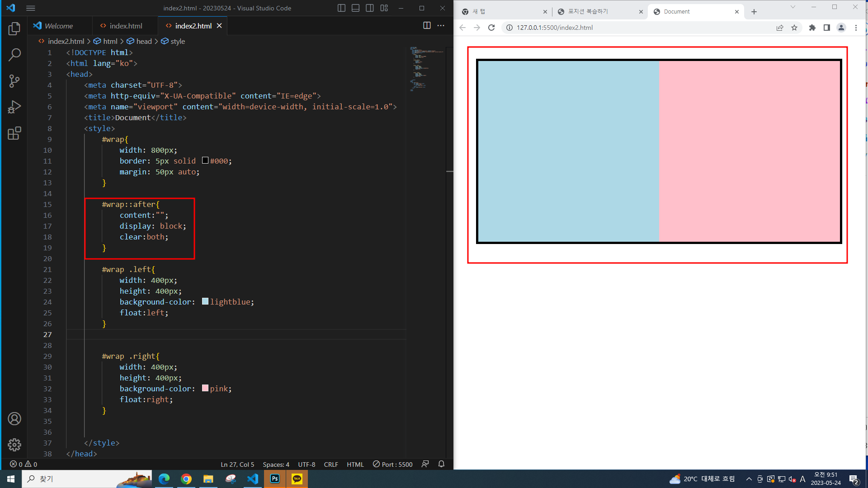The width and height of the screenshot is (868, 488).
Task: Click the browser address bar URL
Action: (x=555, y=28)
